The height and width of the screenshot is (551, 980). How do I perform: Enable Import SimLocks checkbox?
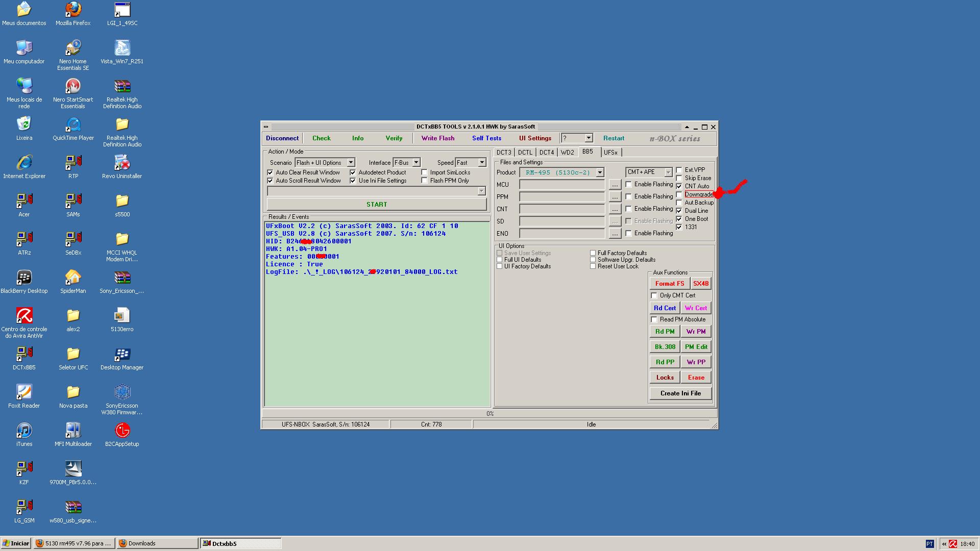click(x=424, y=172)
